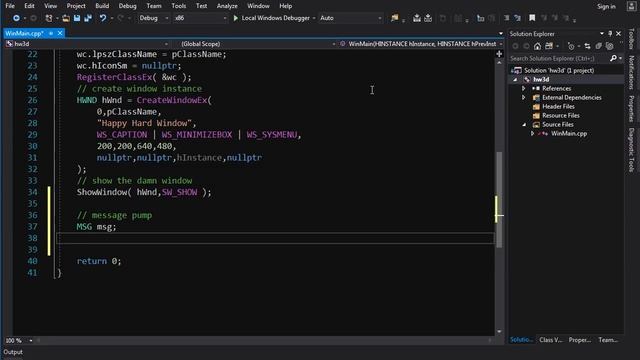
Task: Open the Local Windows Debugger dropdown arrow
Action: click(x=313, y=18)
